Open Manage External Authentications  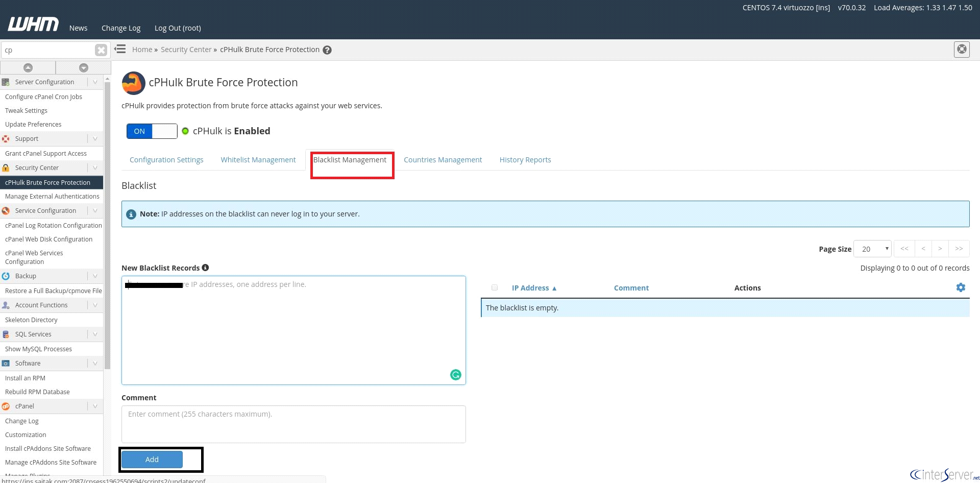(52, 197)
